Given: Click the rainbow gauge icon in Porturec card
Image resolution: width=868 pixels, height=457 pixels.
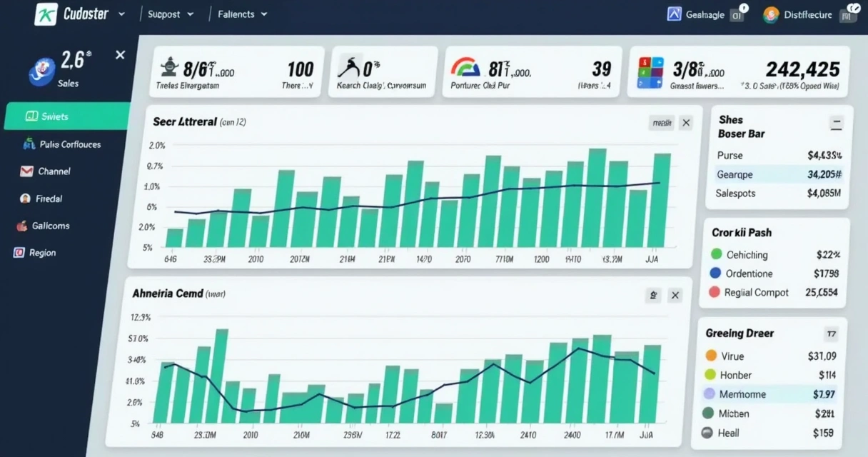Looking at the screenshot, I should point(465,68).
